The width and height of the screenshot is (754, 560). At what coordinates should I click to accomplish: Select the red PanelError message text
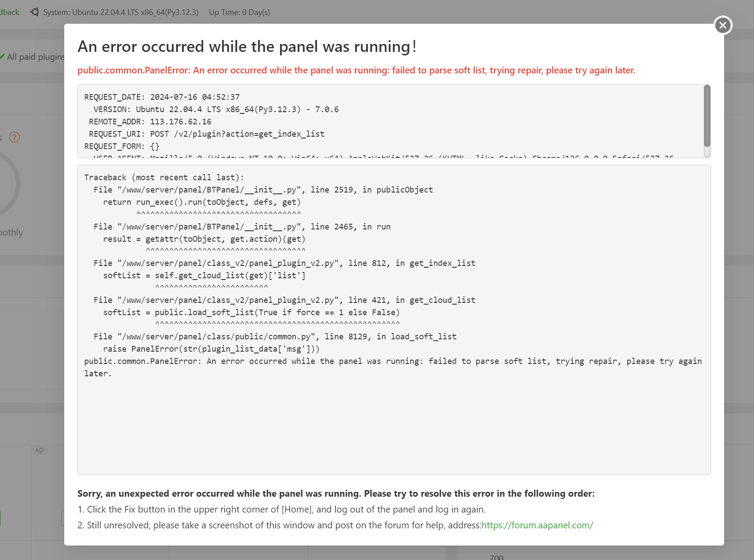pos(356,70)
